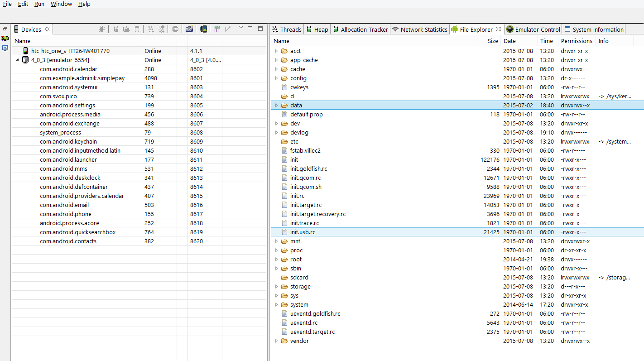
Task: Switch to the Allocation Tracker tab
Action: (x=360, y=29)
